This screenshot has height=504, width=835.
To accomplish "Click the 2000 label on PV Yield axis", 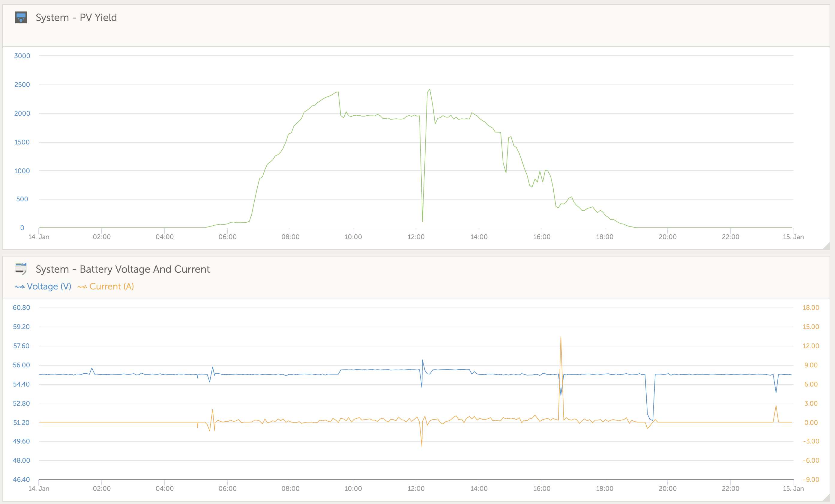I will pos(22,113).
